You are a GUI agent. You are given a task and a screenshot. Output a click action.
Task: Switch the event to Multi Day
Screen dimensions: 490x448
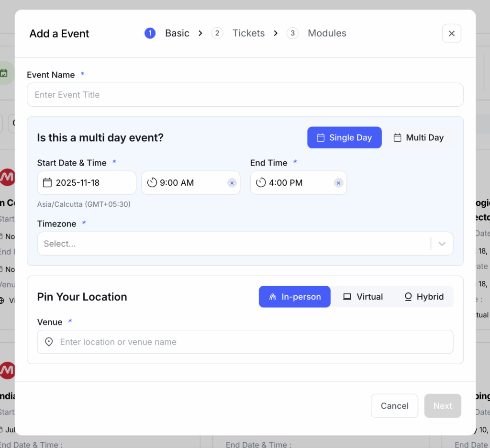tap(419, 137)
